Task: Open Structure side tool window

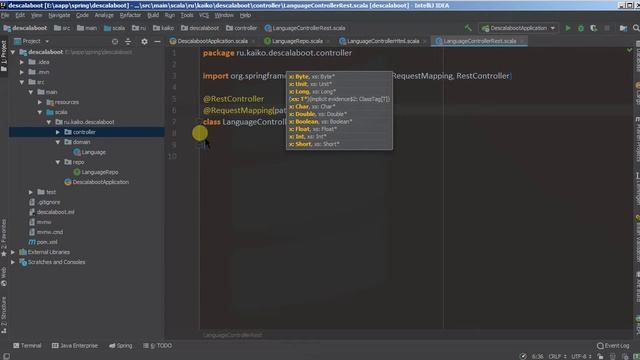Action: pos(4,315)
